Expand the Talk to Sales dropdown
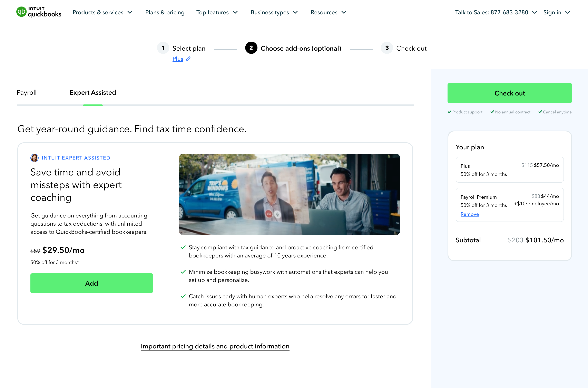This screenshot has height=388, width=588. [x=496, y=12]
